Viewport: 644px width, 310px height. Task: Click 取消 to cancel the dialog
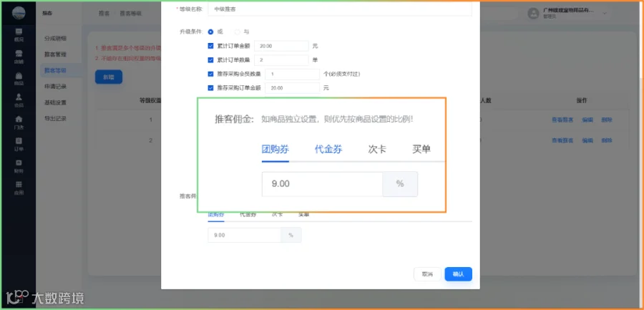(x=427, y=274)
